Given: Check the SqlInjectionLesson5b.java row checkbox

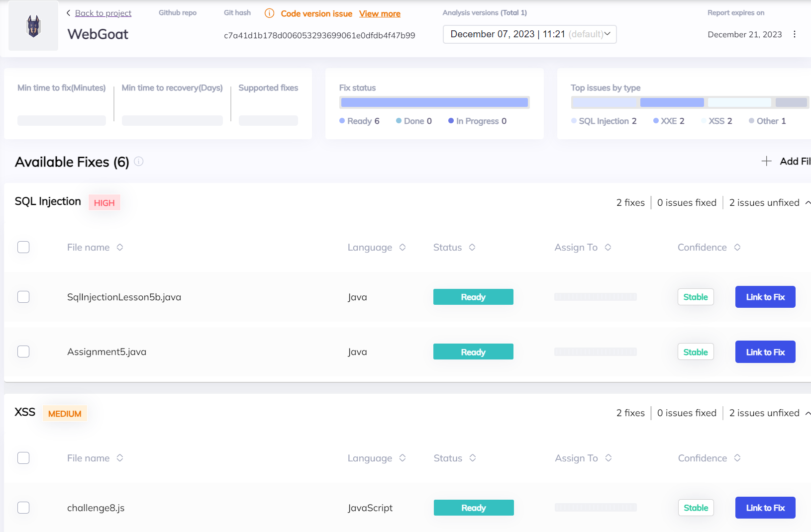Looking at the screenshot, I should tap(23, 297).
